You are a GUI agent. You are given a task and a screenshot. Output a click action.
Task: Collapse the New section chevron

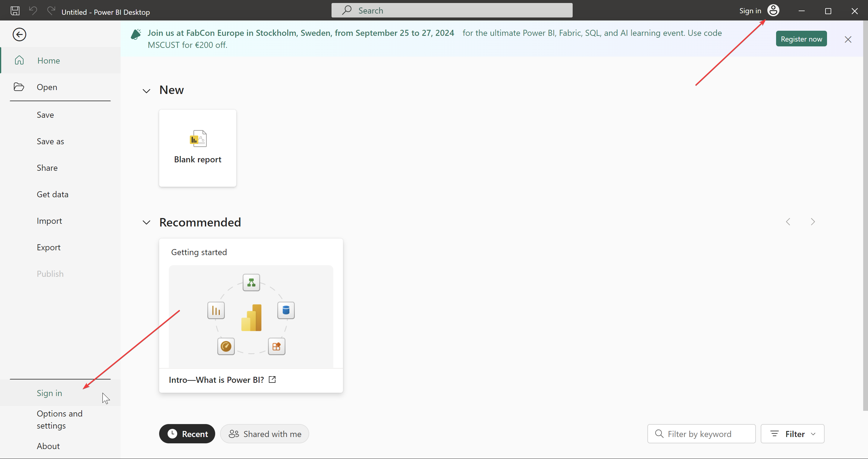click(x=146, y=91)
